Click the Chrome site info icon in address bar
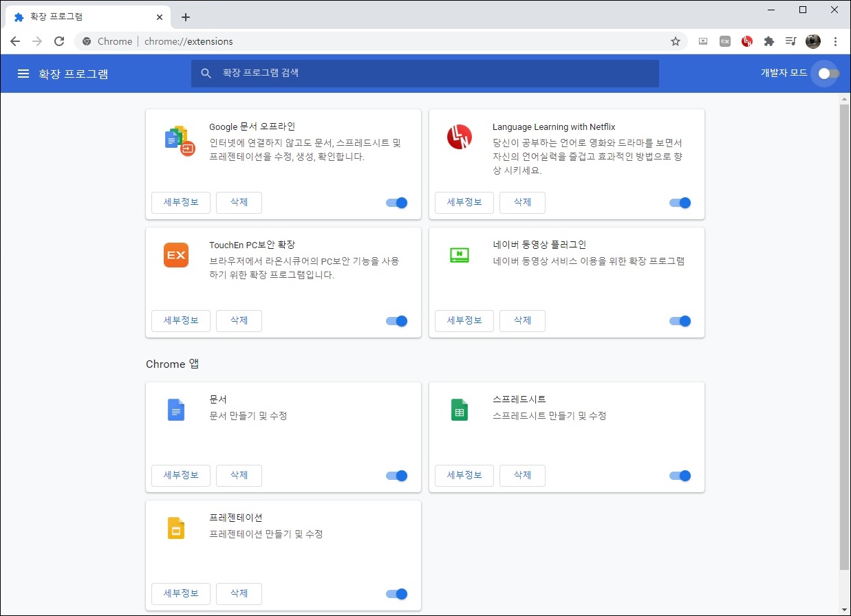 (x=87, y=41)
